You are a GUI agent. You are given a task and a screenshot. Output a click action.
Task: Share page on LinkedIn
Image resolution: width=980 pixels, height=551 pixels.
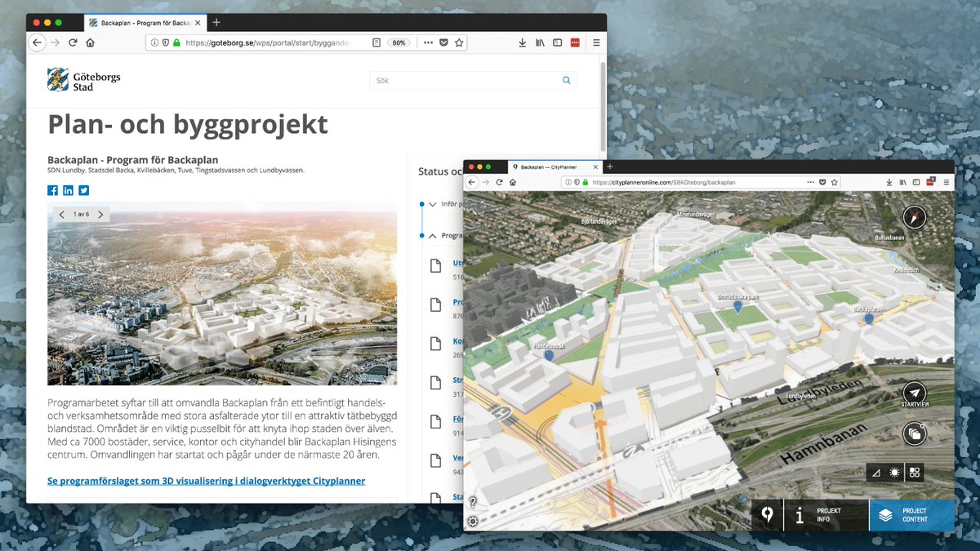(68, 190)
